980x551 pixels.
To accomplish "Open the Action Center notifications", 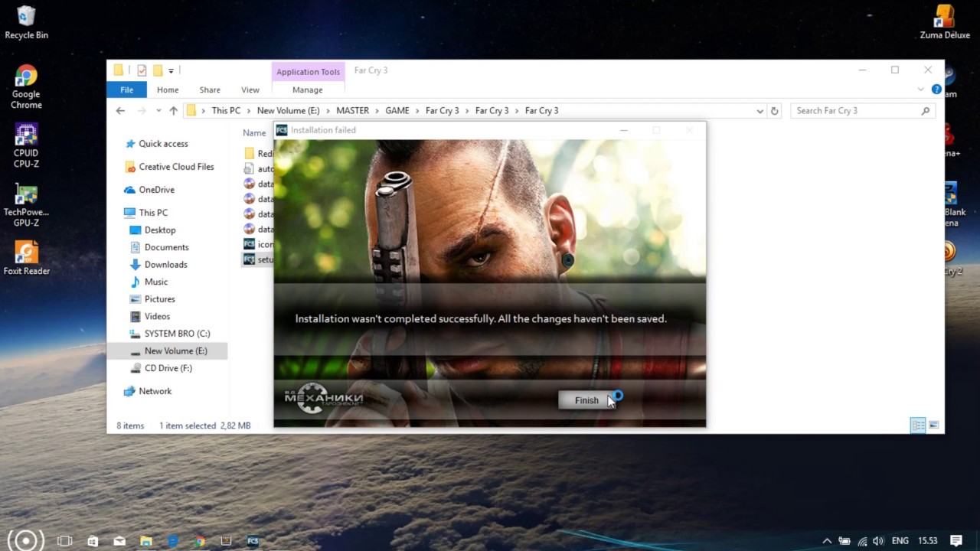I will [956, 541].
